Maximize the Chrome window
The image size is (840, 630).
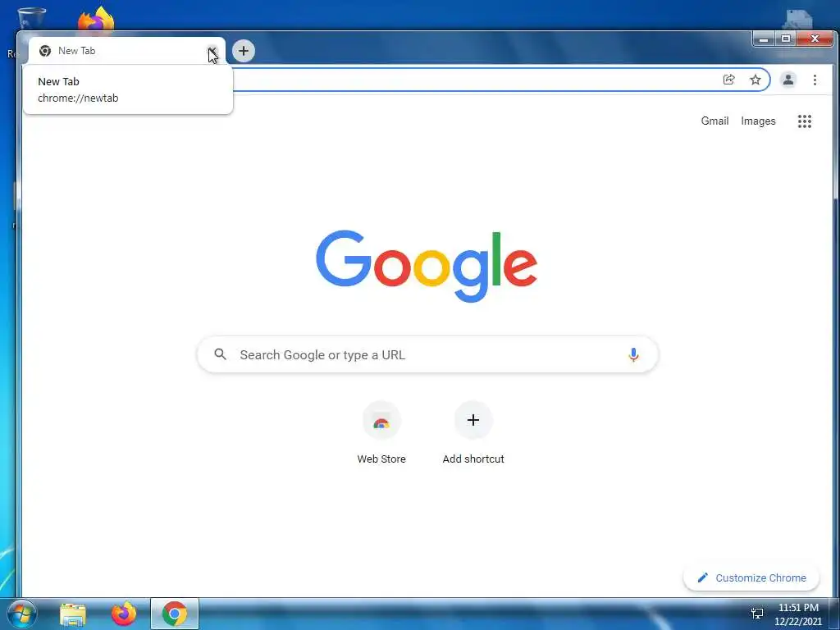click(785, 39)
